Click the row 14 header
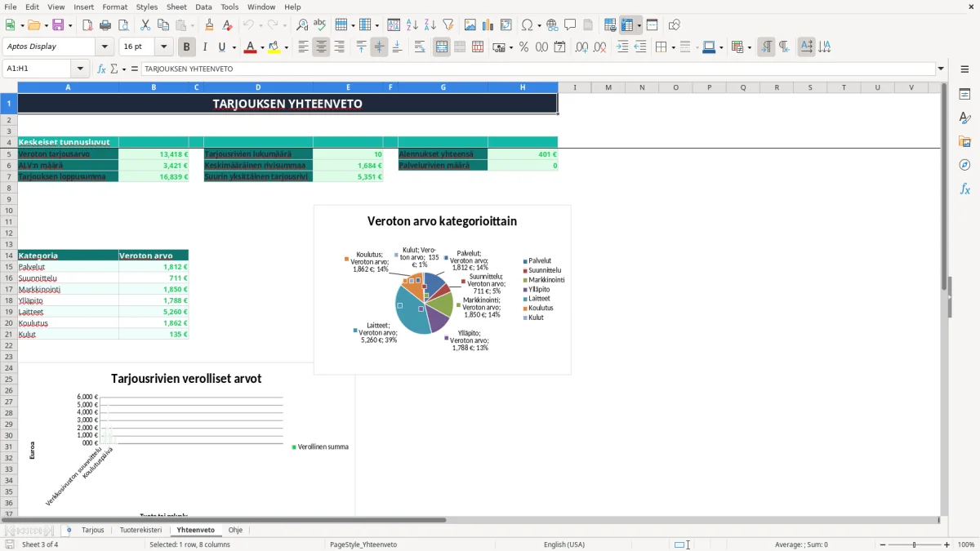The image size is (980, 551). tap(8, 256)
